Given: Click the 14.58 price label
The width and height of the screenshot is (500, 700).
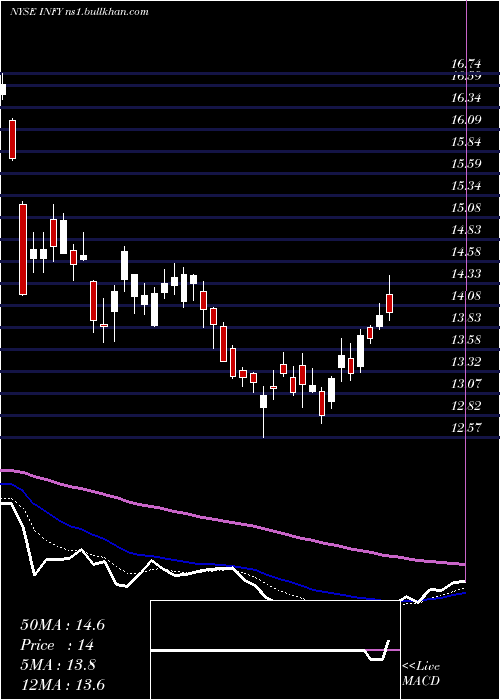Looking at the screenshot, I should [467, 252].
